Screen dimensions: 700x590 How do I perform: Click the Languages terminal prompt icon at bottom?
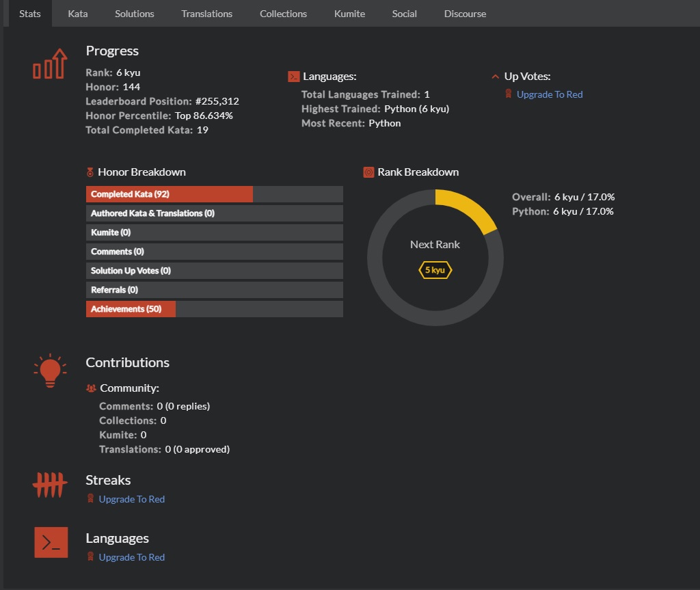point(51,543)
